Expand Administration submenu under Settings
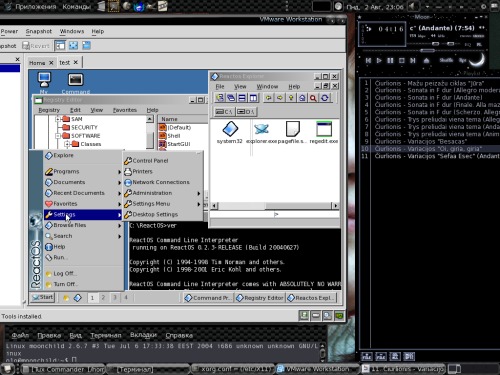This screenshot has width=500, height=375. 163,193
